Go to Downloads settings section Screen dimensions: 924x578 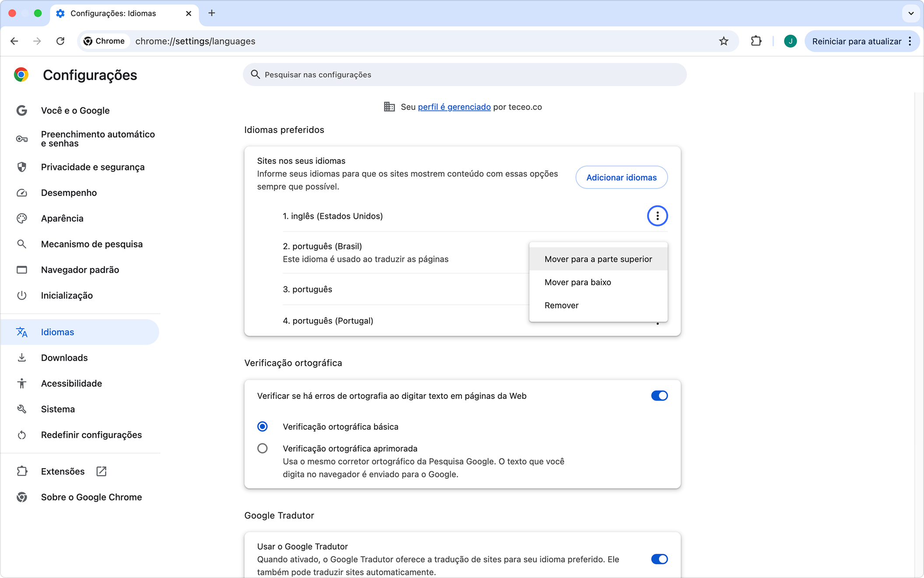click(64, 358)
